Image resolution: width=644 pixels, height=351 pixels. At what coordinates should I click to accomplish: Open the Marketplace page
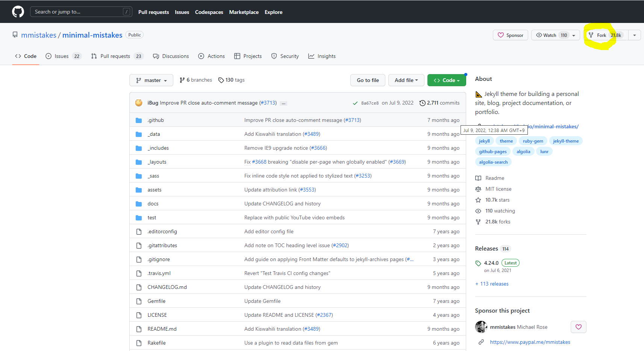(x=244, y=12)
